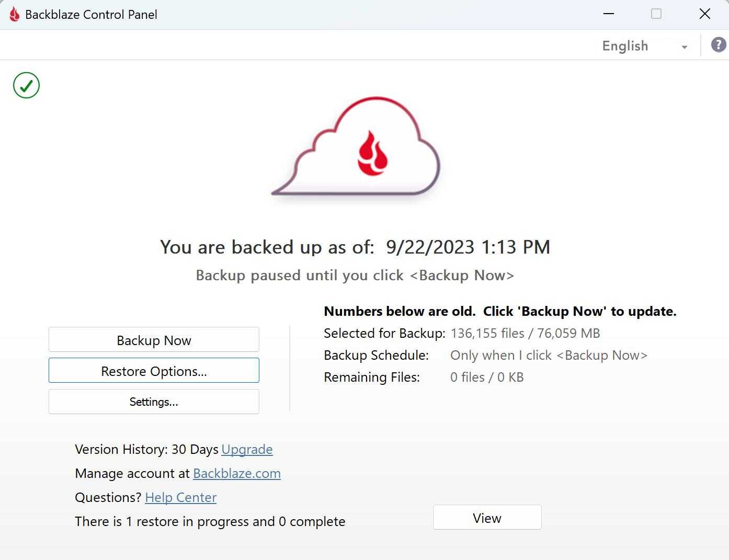The width and height of the screenshot is (729, 560).
Task: Click the 'Version History: 30 Days' label
Action: tap(146, 449)
